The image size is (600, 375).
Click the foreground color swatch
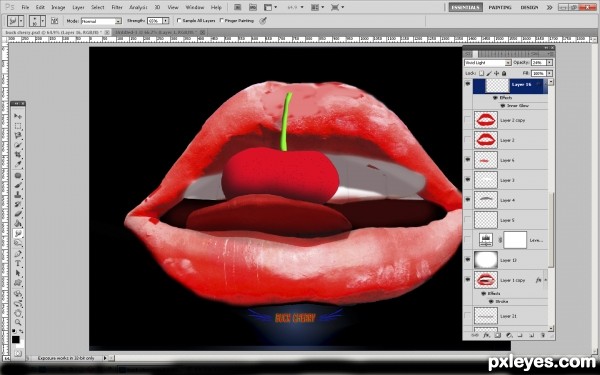click(x=15, y=339)
